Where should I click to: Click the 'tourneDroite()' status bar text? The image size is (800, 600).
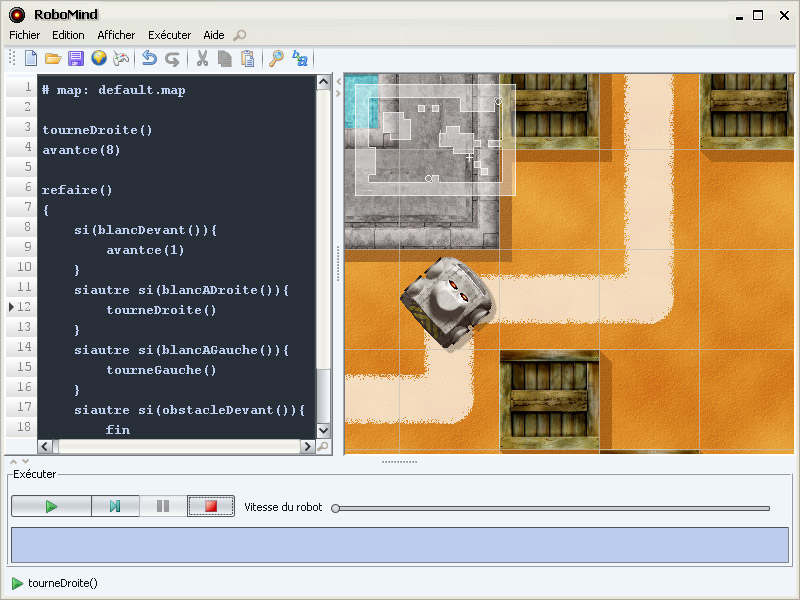point(63,583)
